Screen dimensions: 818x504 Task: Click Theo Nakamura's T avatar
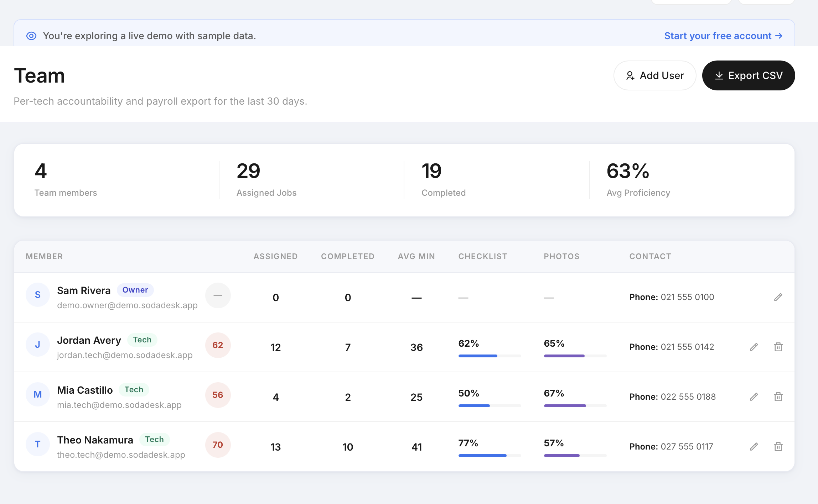click(38, 445)
